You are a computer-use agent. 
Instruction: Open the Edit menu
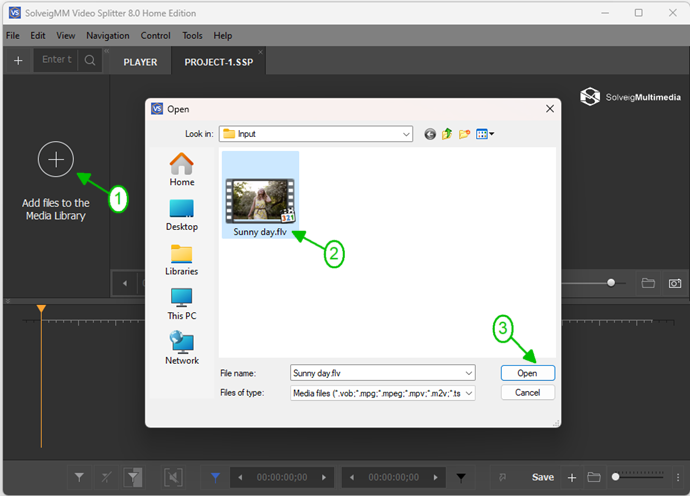click(x=37, y=36)
